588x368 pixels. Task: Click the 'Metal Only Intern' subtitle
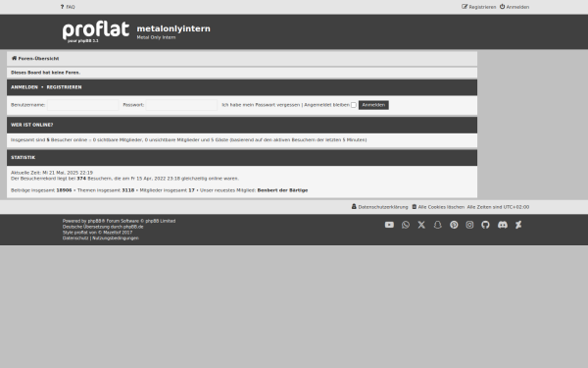click(x=156, y=37)
